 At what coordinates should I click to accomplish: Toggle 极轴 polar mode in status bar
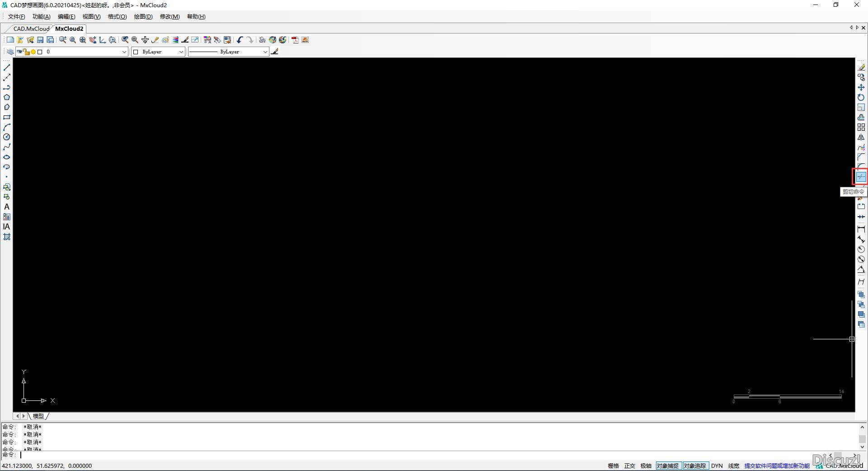[646, 466]
